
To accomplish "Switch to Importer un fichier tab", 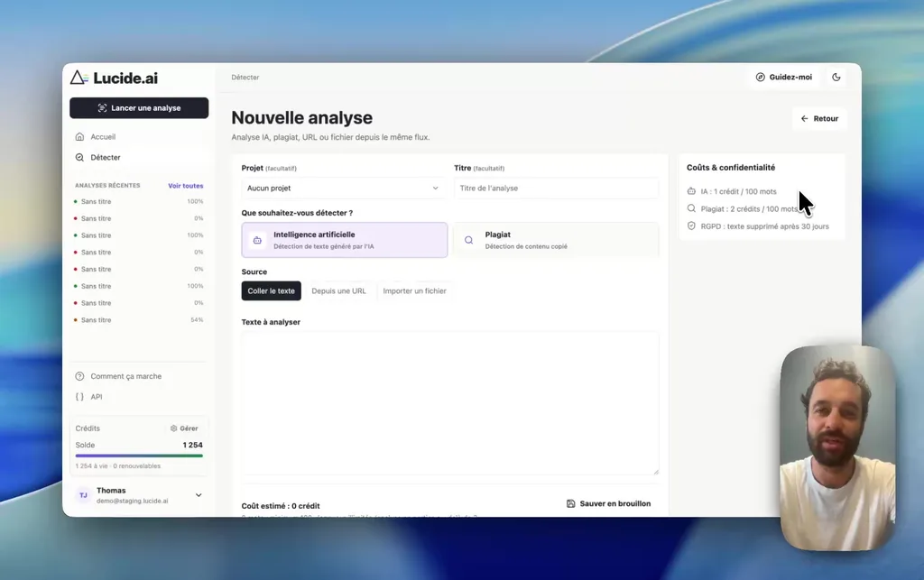I will tap(414, 290).
